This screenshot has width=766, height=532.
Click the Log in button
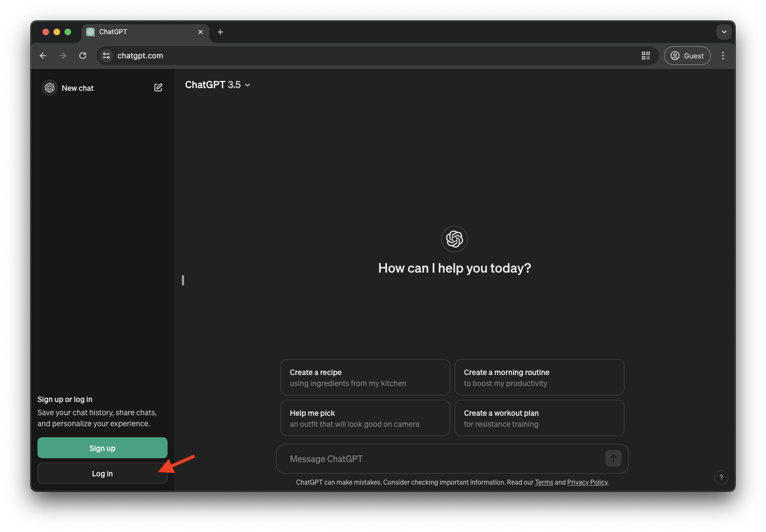coord(103,473)
